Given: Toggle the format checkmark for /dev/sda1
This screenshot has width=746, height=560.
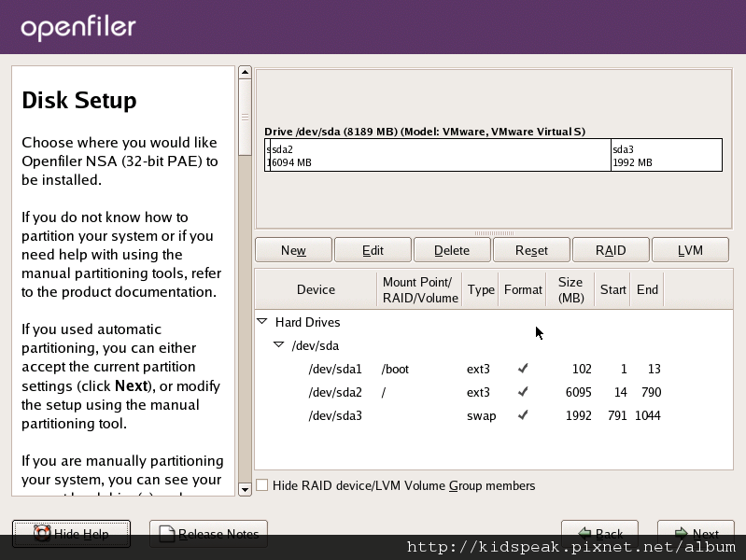Looking at the screenshot, I should coord(523,369).
